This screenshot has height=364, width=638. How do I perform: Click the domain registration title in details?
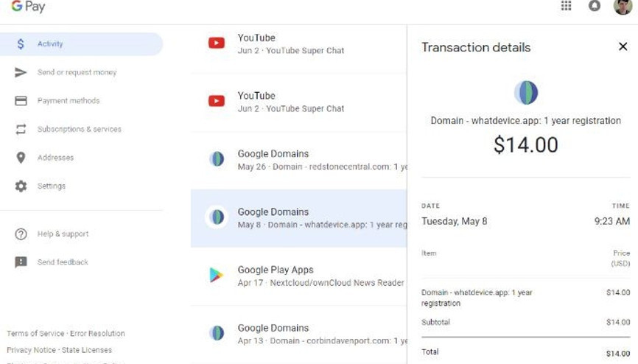[x=526, y=121]
